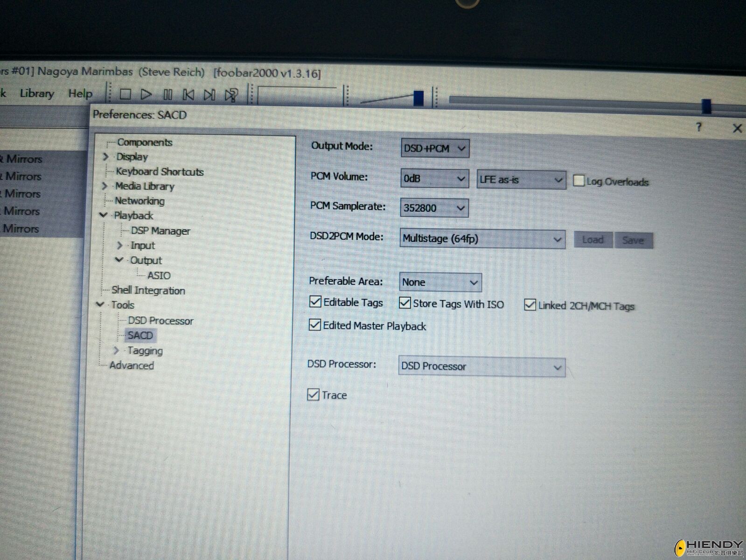The width and height of the screenshot is (746, 560).
Task: Open the PCM Volume 0dB dropdown
Action: click(x=434, y=179)
